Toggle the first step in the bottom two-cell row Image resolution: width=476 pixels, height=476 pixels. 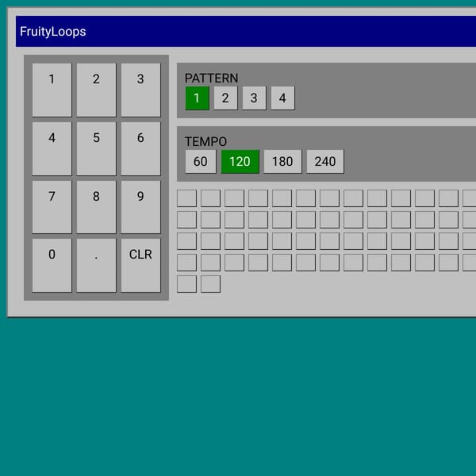(x=186, y=284)
